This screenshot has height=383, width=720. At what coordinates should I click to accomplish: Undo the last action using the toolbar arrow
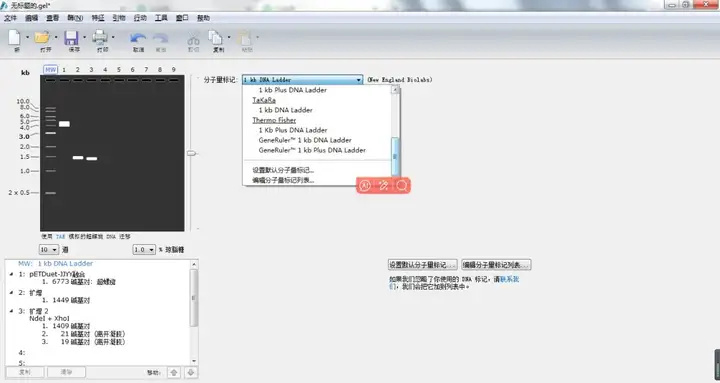[x=137, y=39]
